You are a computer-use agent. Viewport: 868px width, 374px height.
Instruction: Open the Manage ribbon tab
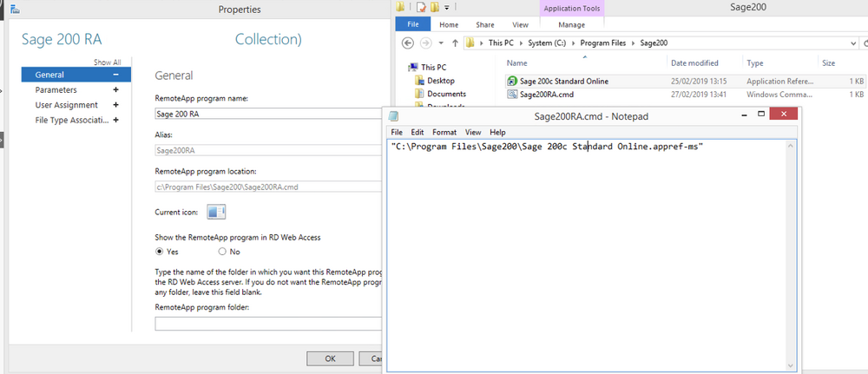[571, 24]
